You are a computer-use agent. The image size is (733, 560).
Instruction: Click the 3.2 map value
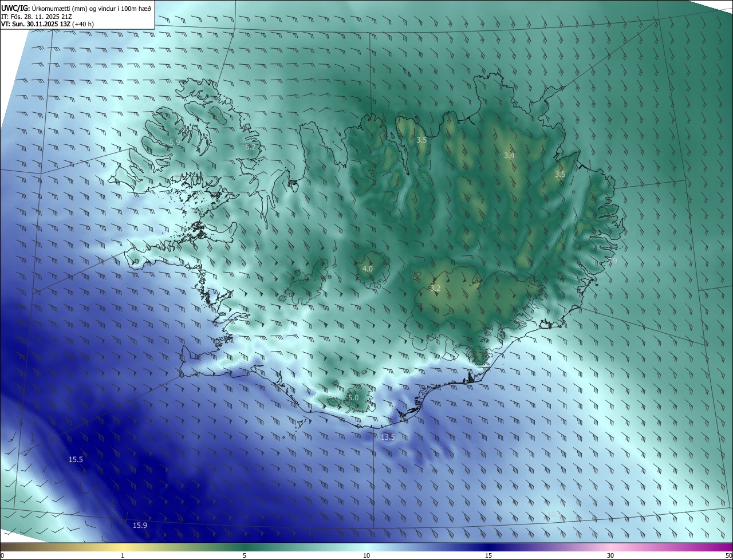435,288
